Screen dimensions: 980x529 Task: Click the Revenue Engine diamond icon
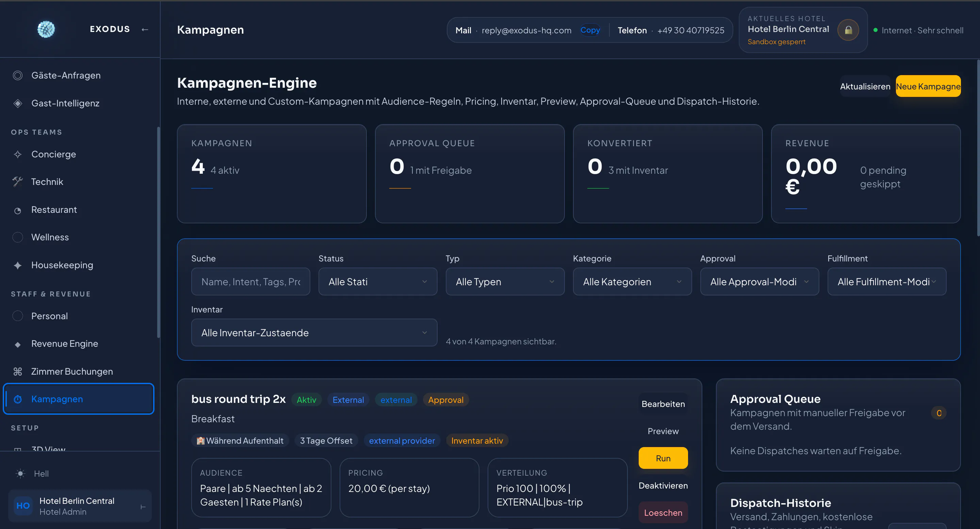coord(17,344)
